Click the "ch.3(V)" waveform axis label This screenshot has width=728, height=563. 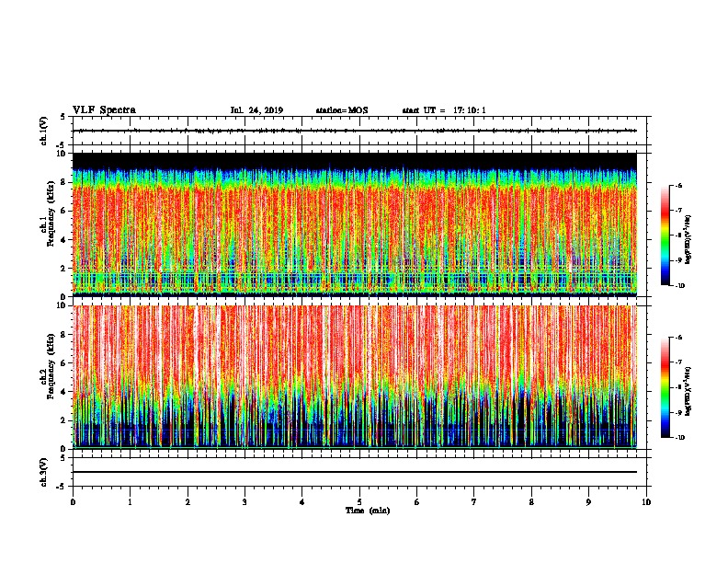(43, 472)
